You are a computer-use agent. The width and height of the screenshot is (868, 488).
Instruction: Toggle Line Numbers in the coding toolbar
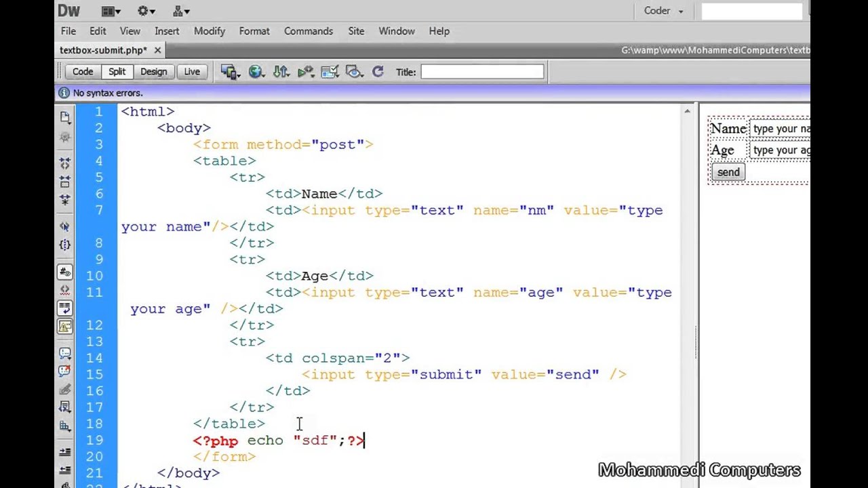(x=65, y=272)
